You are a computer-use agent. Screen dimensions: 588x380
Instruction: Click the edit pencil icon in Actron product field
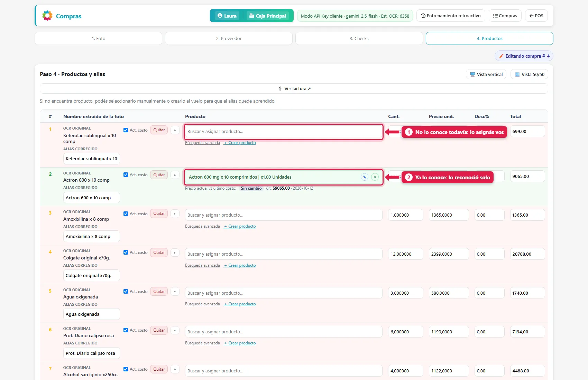pyautogui.click(x=364, y=177)
